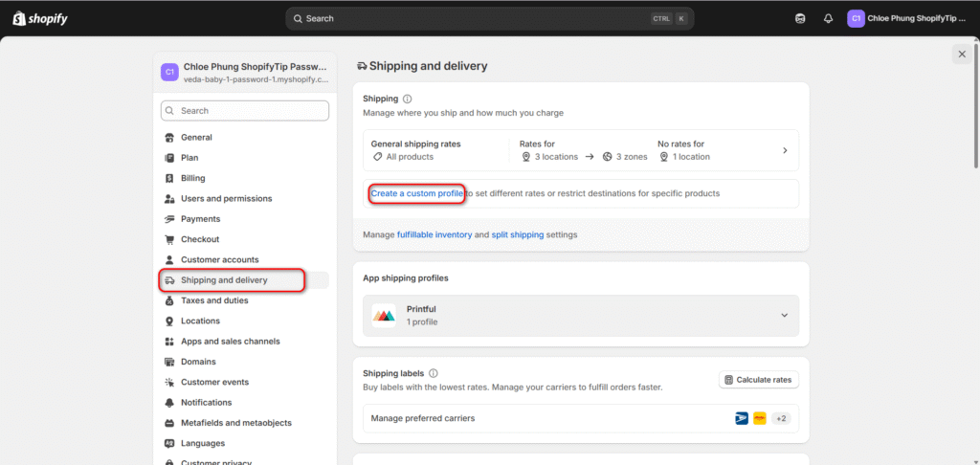Click the Customer events icon

coord(168,383)
